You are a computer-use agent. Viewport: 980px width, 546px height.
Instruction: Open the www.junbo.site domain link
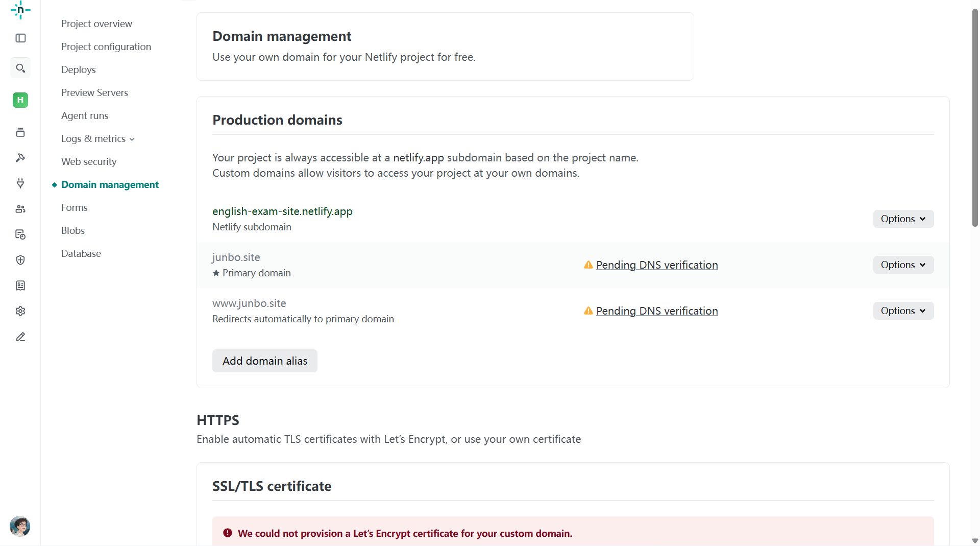pos(249,303)
